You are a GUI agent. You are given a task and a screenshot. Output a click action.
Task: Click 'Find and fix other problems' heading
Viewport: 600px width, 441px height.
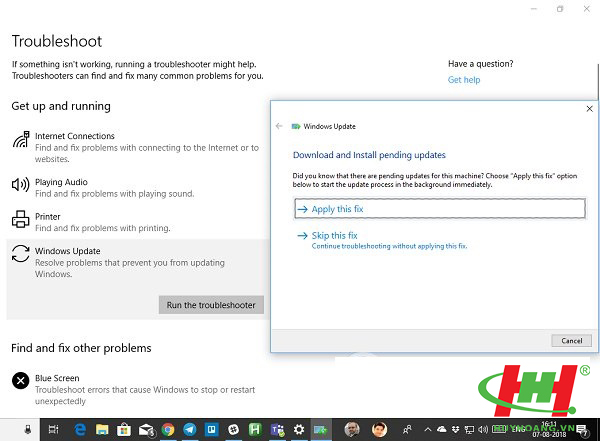(x=81, y=348)
